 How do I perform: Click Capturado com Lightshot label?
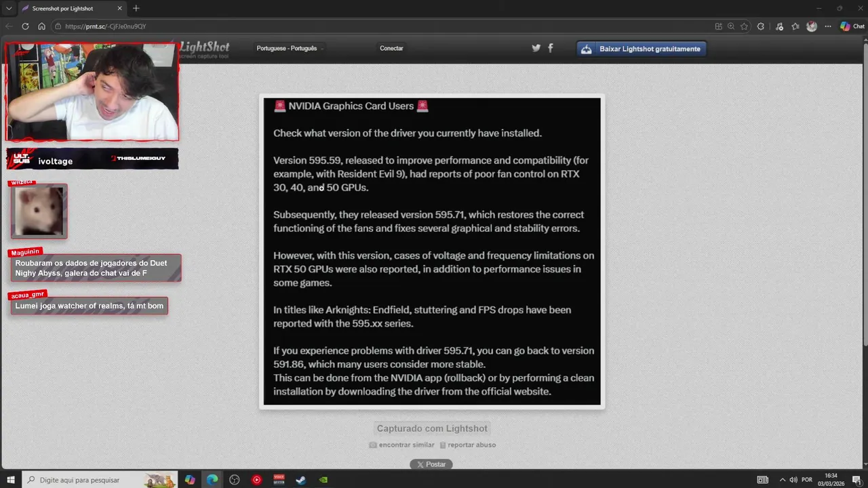point(432,428)
